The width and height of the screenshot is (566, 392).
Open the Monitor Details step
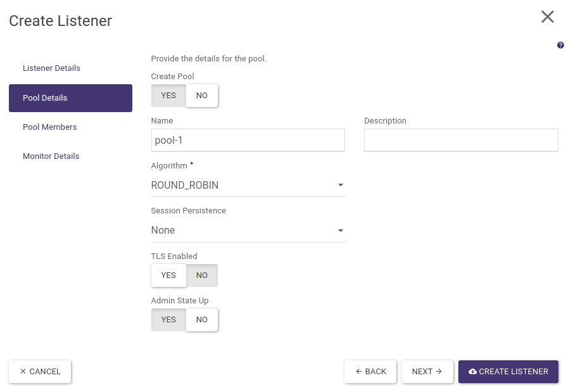[x=51, y=156]
